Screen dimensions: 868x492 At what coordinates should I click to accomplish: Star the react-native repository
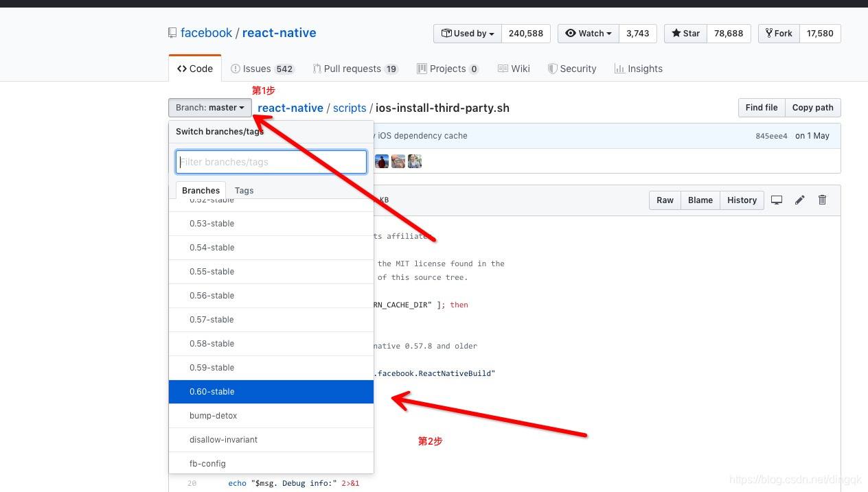tap(685, 33)
